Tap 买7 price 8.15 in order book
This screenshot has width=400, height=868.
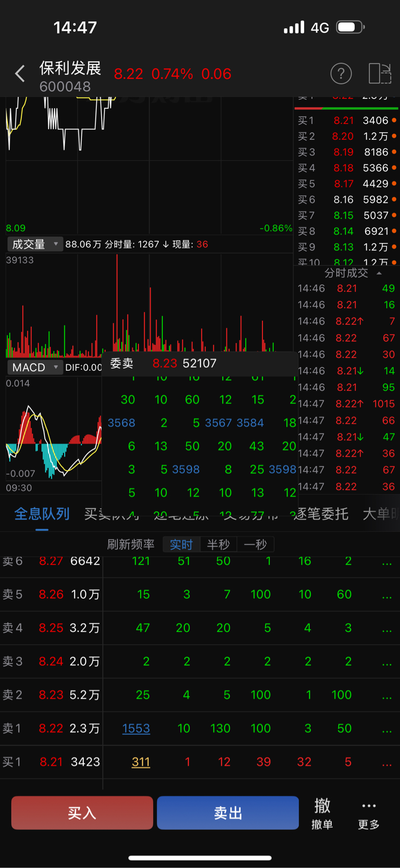[x=343, y=215]
